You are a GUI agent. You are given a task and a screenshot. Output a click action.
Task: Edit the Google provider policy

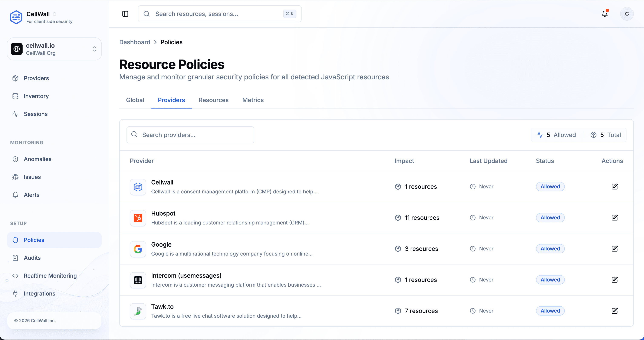pos(614,249)
